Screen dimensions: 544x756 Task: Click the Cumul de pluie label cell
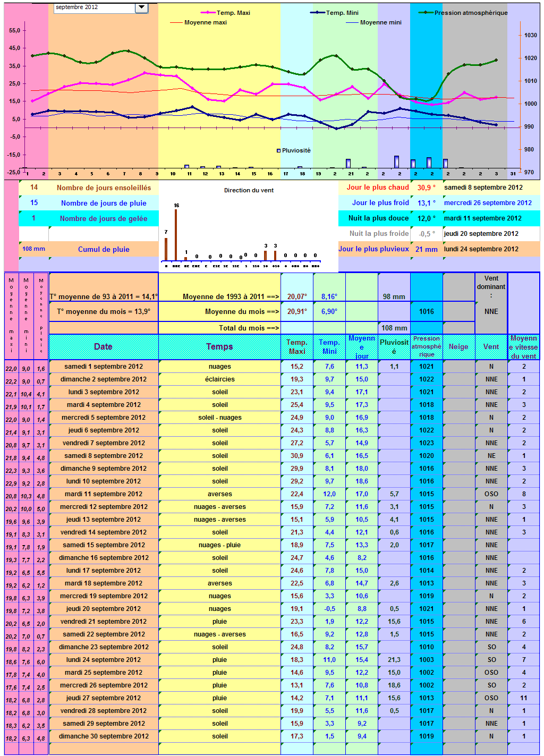(x=104, y=249)
